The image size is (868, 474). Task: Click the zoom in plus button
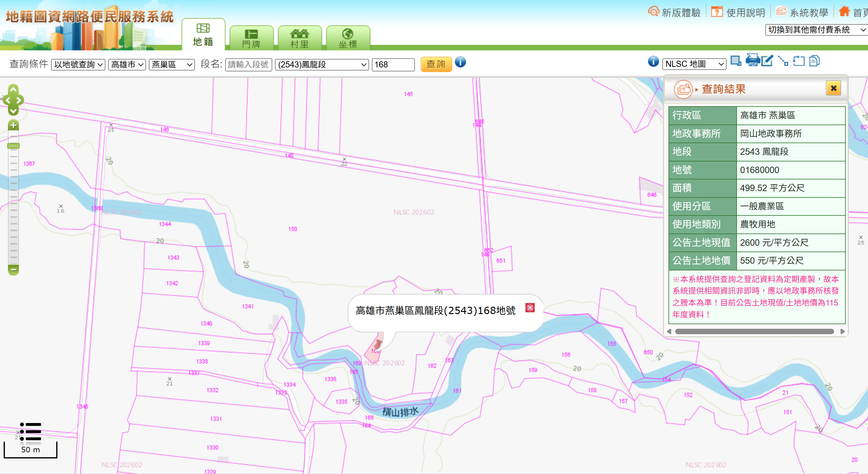13,125
